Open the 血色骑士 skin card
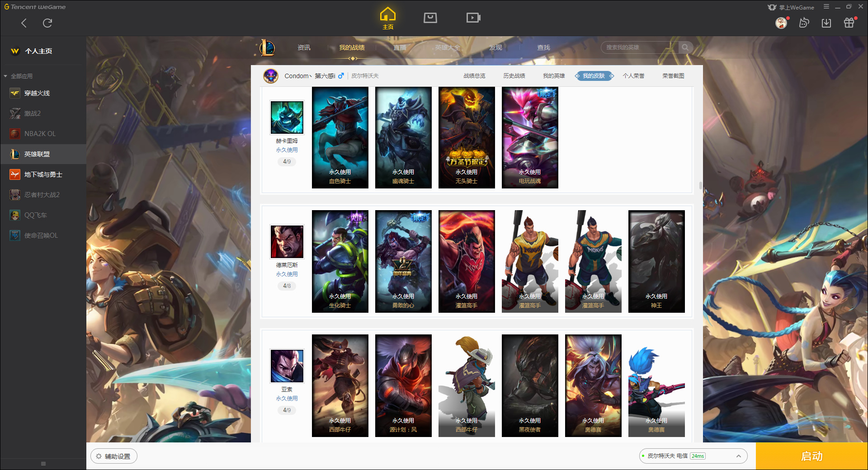Image resolution: width=868 pixels, height=470 pixels. click(340, 137)
